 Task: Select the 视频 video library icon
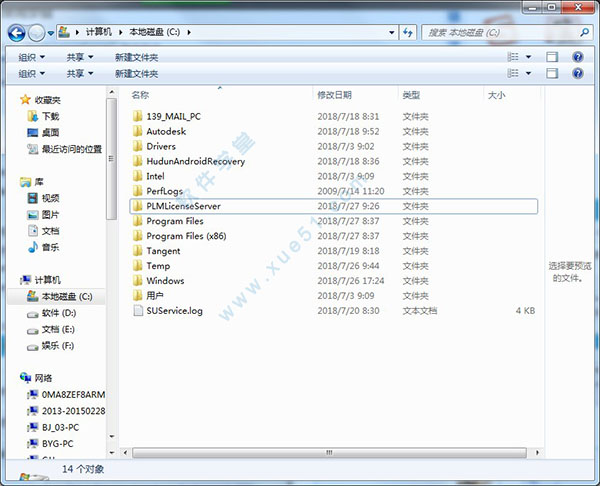[x=33, y=198]
